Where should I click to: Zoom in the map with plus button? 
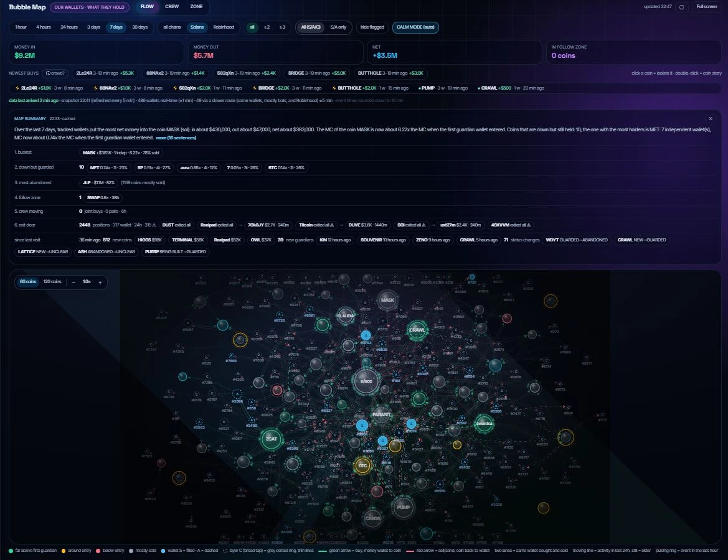[x=100, y=282]
